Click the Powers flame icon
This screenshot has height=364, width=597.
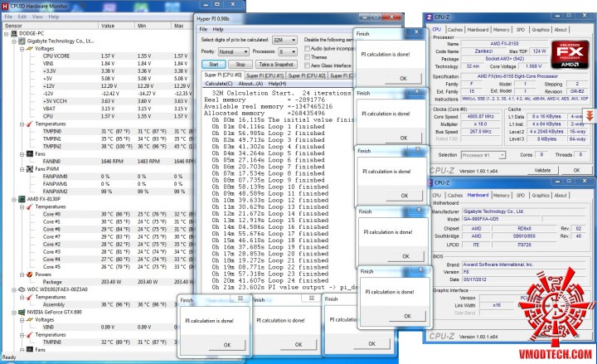click(29, 274)
